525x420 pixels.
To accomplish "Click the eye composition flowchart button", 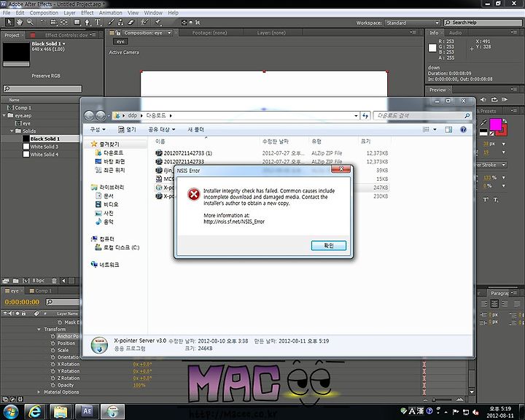I will coord(120,42).
